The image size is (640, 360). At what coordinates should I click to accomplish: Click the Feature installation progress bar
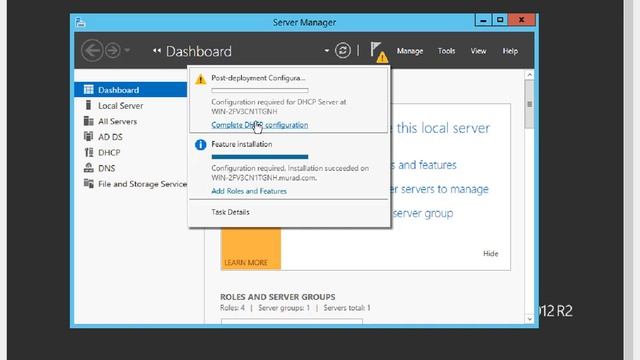260,157
